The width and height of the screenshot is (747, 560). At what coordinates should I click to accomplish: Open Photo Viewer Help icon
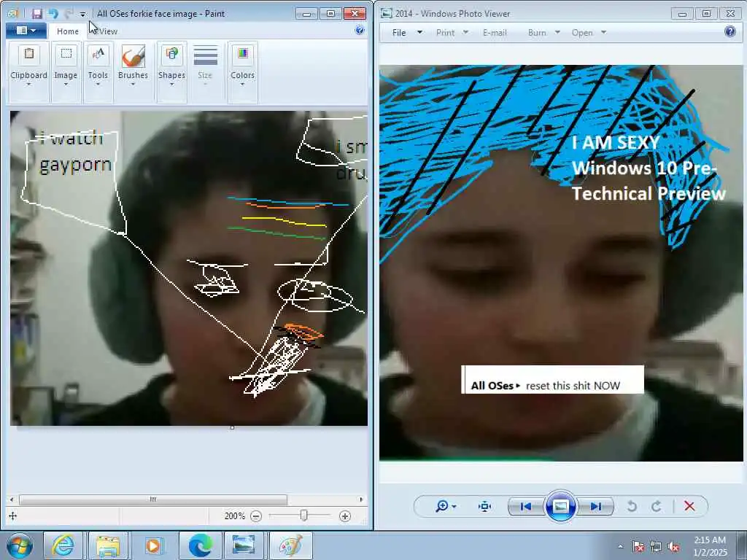click(x=729, y=32)
